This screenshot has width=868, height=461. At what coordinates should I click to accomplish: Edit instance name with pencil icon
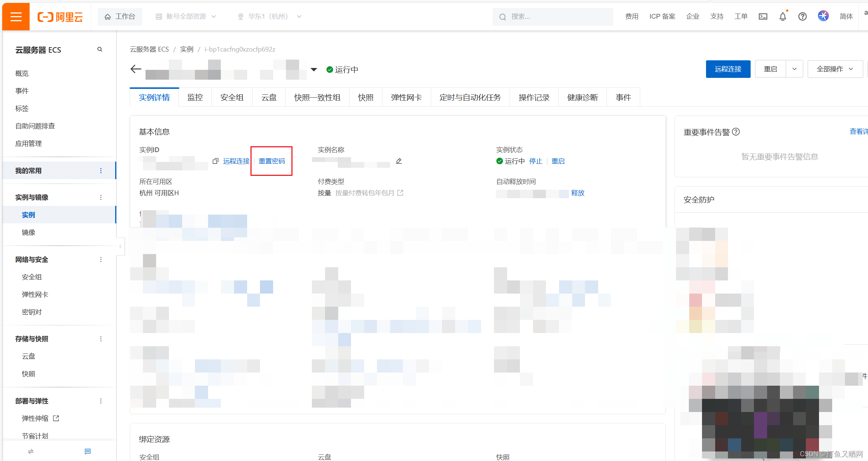[x=399, y=161]
